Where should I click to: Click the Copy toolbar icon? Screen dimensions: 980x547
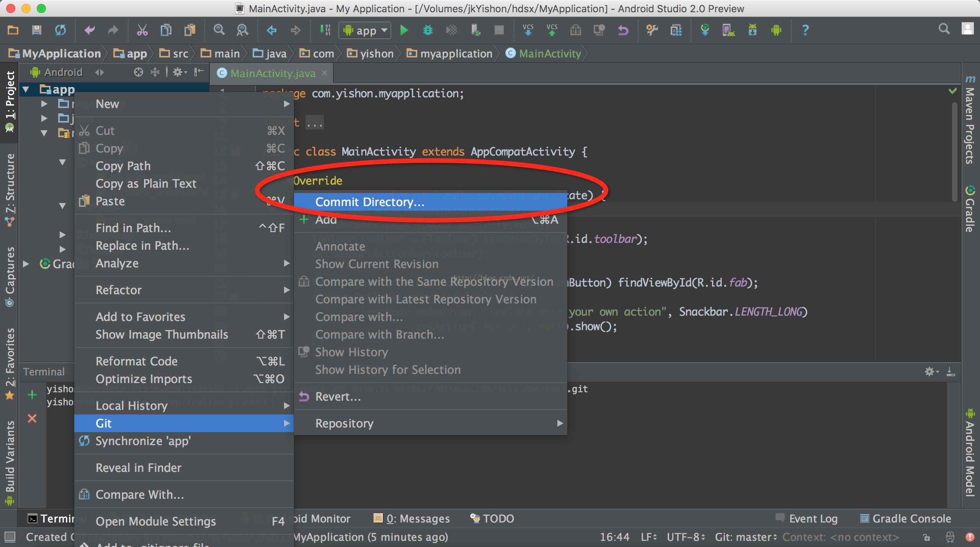[x=166, y=30]
